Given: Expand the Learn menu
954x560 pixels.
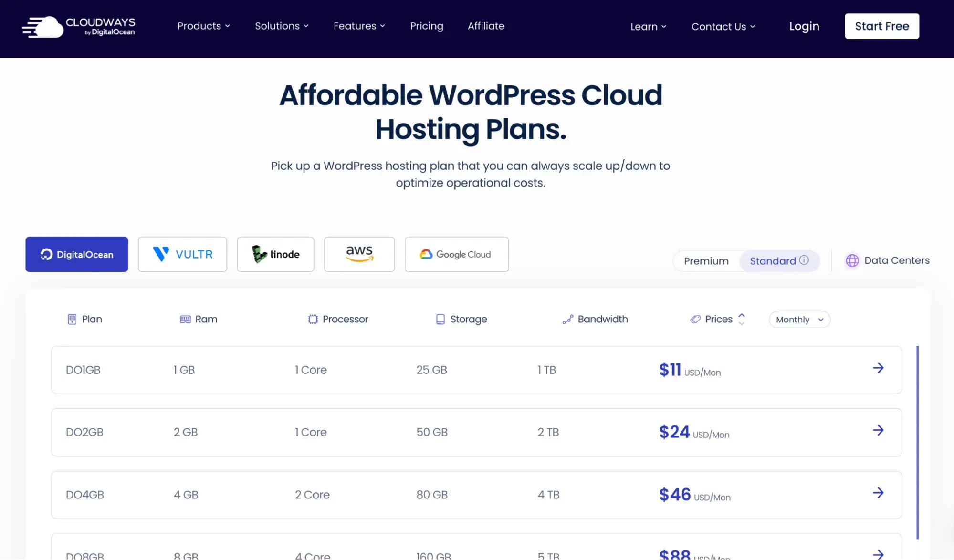Looking at the screenshot, I should click(648, 27).
